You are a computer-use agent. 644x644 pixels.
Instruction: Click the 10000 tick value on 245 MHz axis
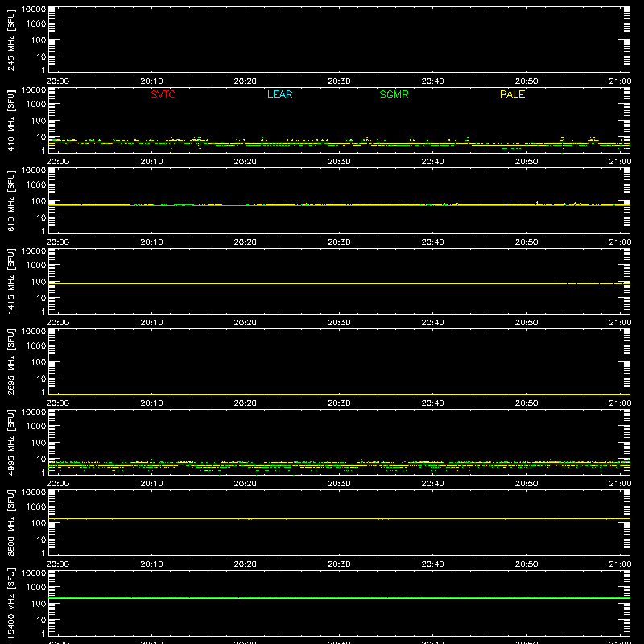[x=34, y=10]
